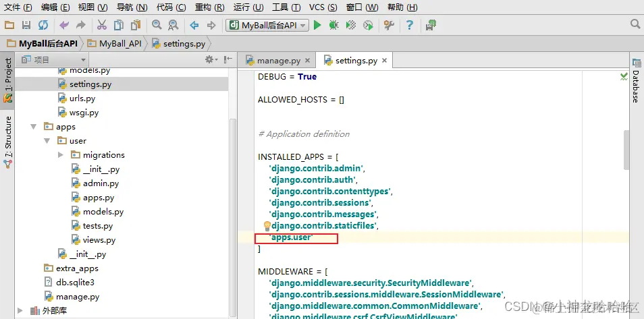Image resolution: width=644 pixels, height=319 pixels.
Task: Click the intention lightbulb icon in editor
Action: [267, 225]
